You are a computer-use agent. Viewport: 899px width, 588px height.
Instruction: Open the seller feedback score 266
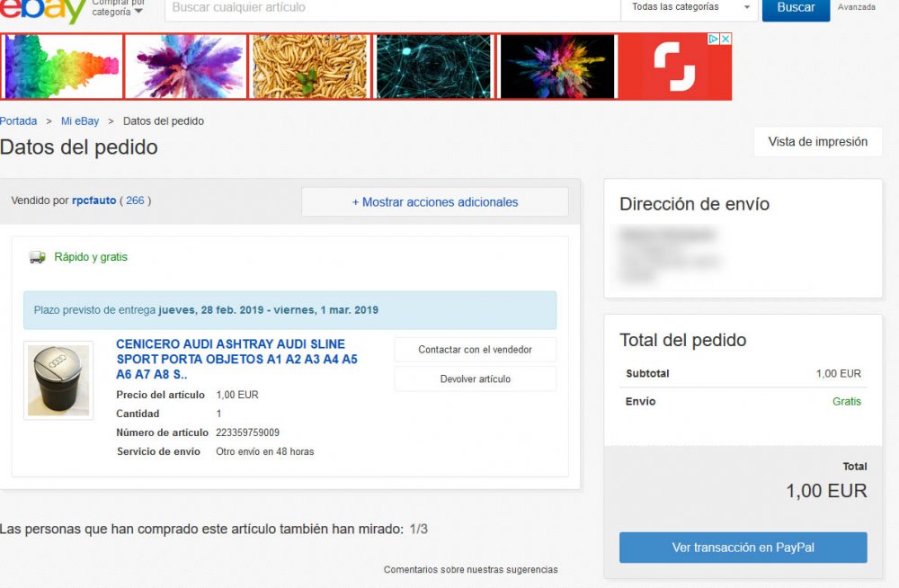(x=136, y=200)
